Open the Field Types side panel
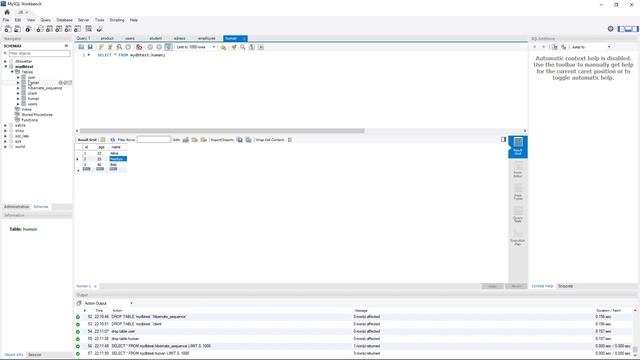640x360 pixels. pos(518,192)
